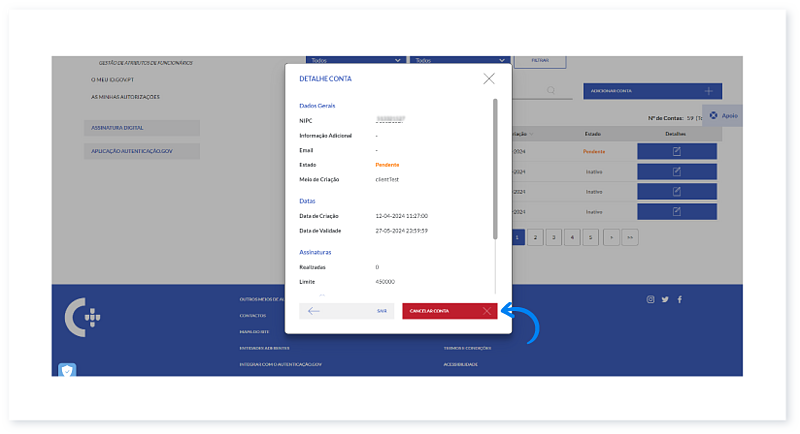Click the shield badge at bottom left

(68, 369)
